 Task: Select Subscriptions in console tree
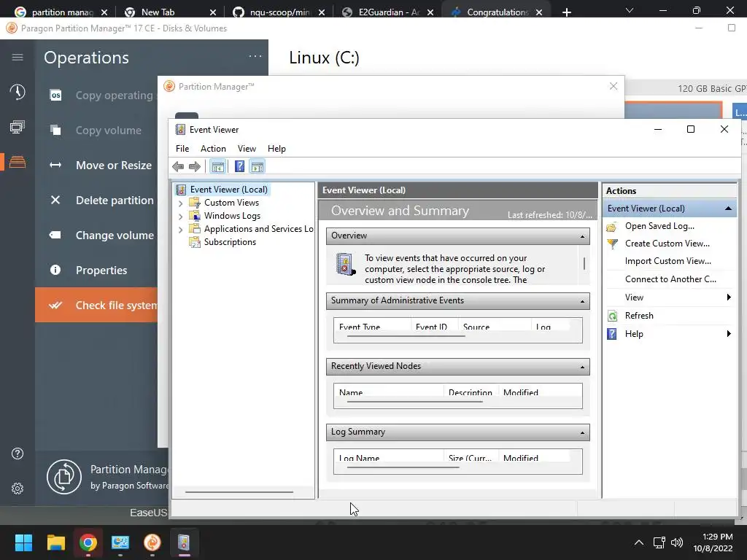(x=230, y=242)
